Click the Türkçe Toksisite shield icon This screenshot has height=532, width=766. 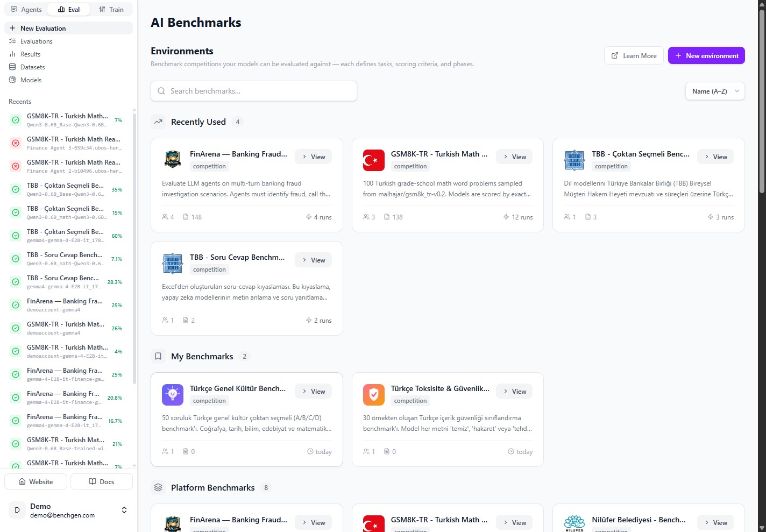[374, 394]
